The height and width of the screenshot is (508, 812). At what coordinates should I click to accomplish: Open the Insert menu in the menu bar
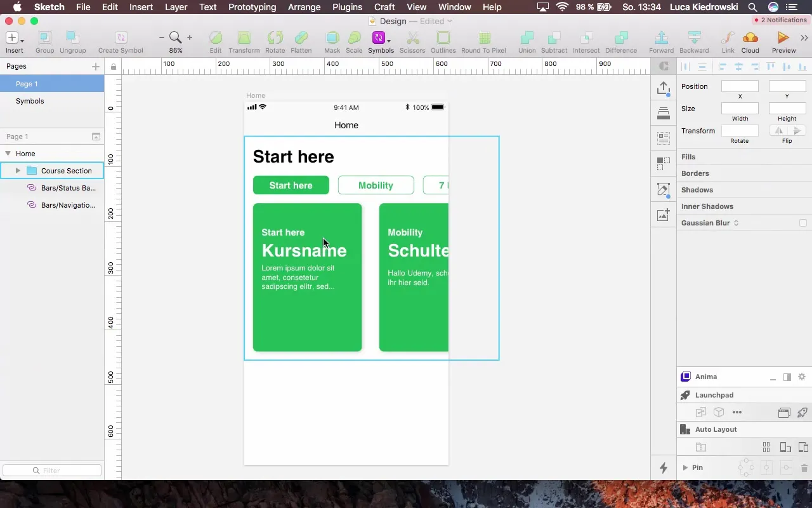point(141,7)
